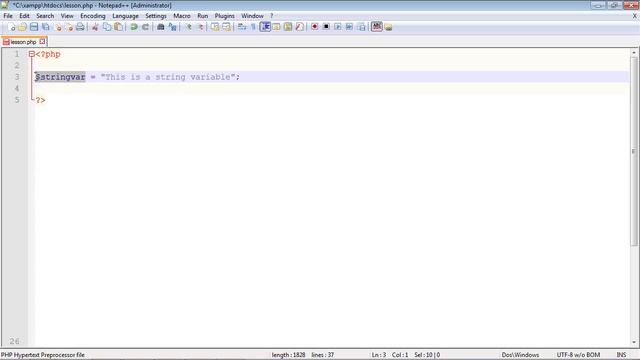
Task: Start macro recording with red record icon
Action: click(x=314, y=27)
